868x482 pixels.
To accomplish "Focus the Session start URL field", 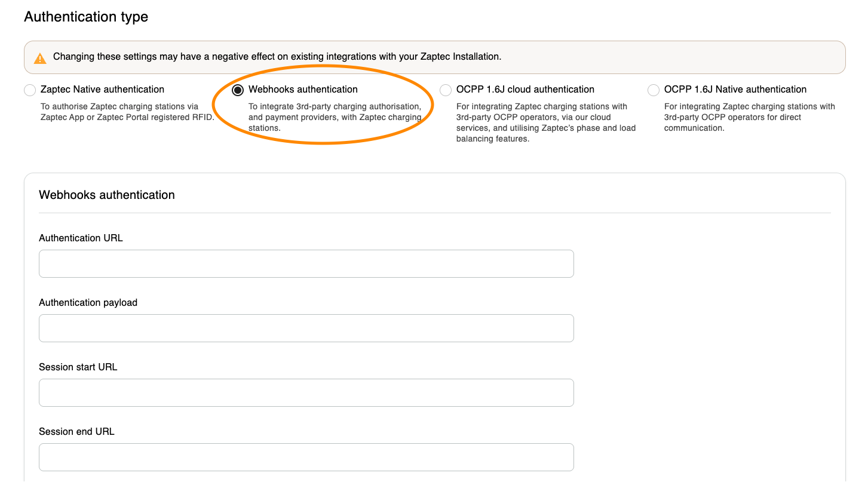I will 306,393.
